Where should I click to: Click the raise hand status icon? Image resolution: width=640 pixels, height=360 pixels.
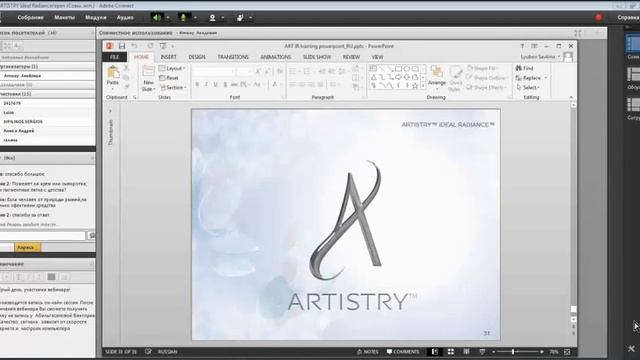pyautogui.click(x=240, y=18)
